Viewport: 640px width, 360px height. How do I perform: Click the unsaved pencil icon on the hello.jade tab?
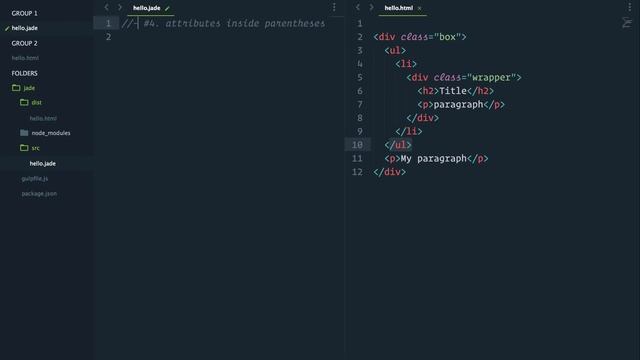[167, 8]
